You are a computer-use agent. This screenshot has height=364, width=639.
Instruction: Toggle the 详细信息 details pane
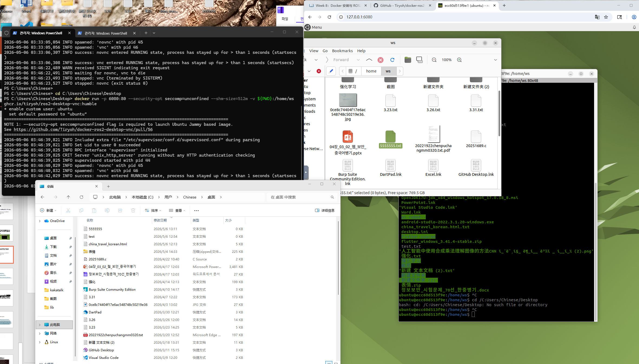coord(325,210)
